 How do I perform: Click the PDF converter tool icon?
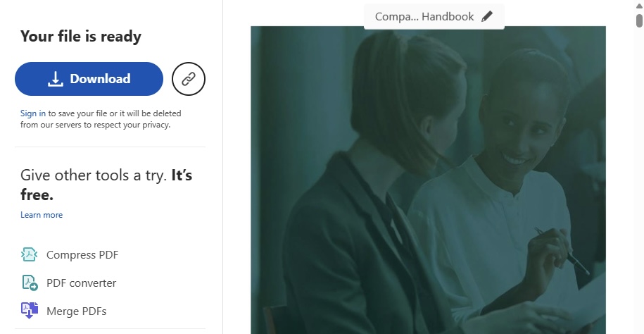pos(30,283)
